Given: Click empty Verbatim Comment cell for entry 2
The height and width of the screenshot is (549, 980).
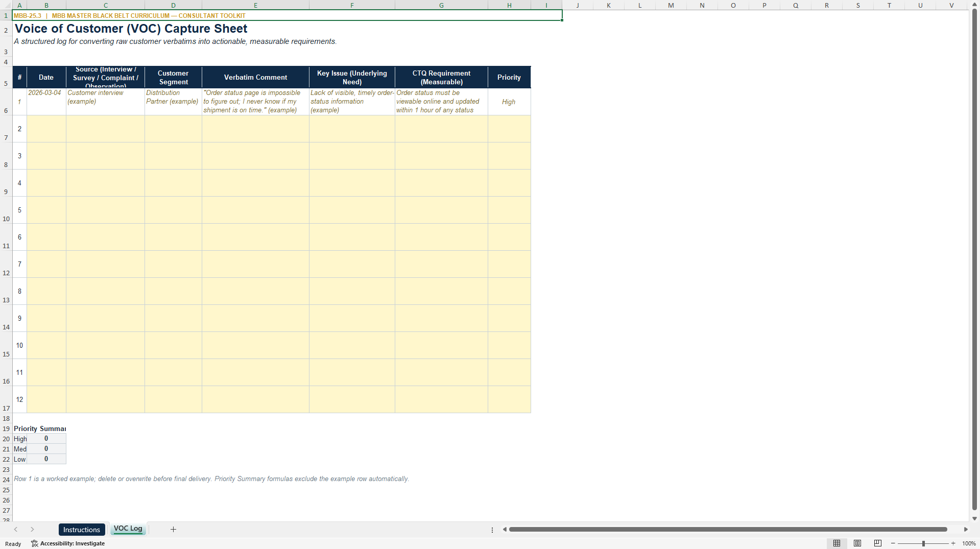Looking at the screenshot, I should coord(255,129).
